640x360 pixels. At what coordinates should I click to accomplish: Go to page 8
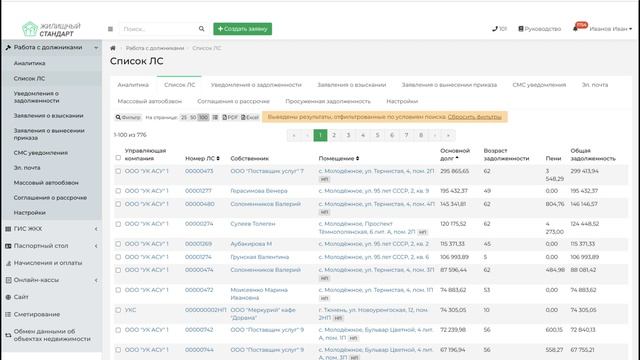click(421, 135)
